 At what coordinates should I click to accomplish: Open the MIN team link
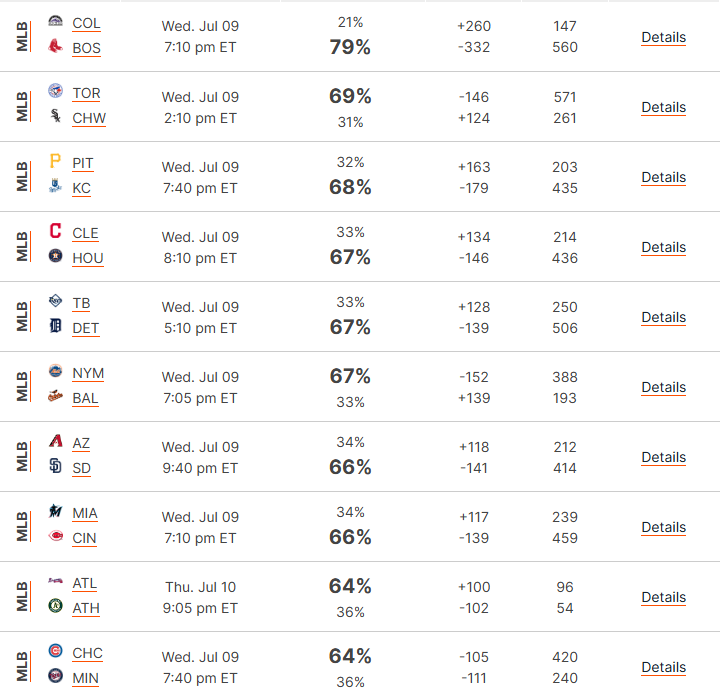point(85,678)
